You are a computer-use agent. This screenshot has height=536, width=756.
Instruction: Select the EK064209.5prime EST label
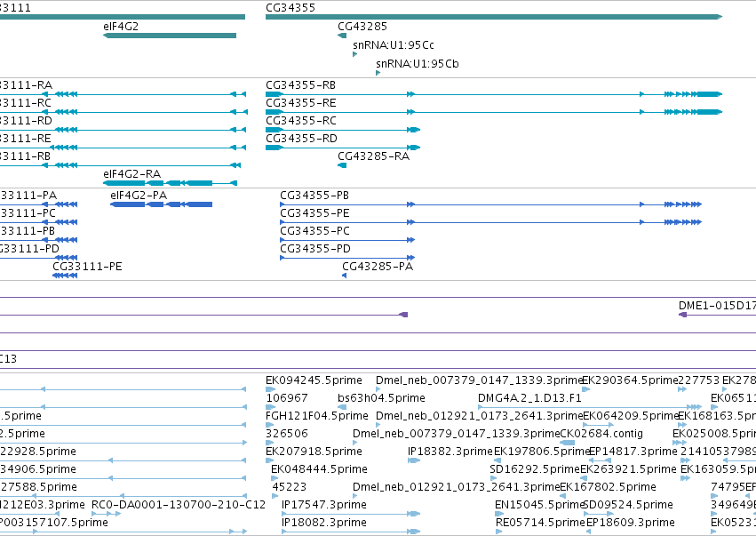pyautogui.click(x=631, y=416)
